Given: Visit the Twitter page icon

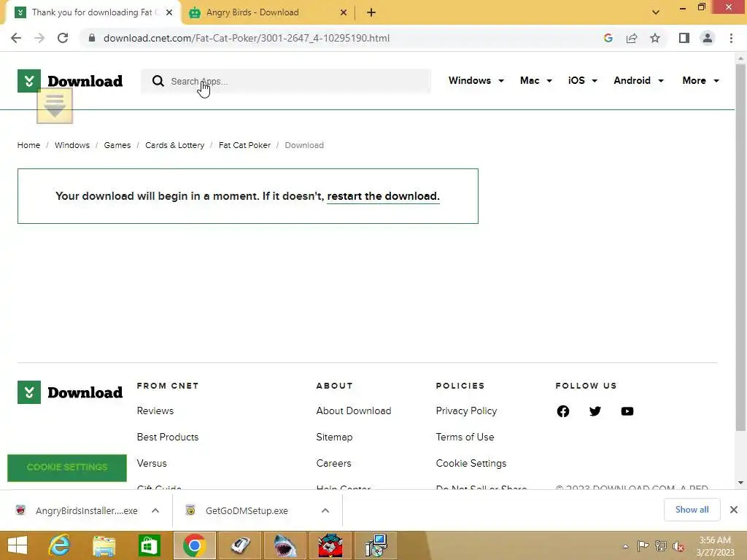Looking at the screenshot, I should pyautogui.click(x=595, y=411).
